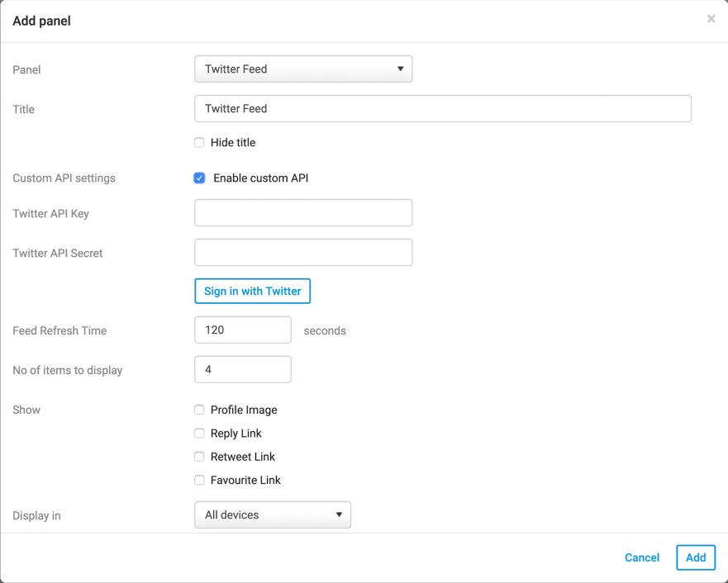Click the Add panel dialog heading

click(41, 21)
